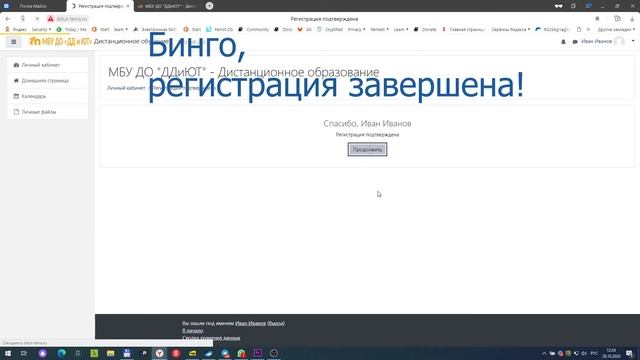Open the File Explorer taskbar icon

111,353
